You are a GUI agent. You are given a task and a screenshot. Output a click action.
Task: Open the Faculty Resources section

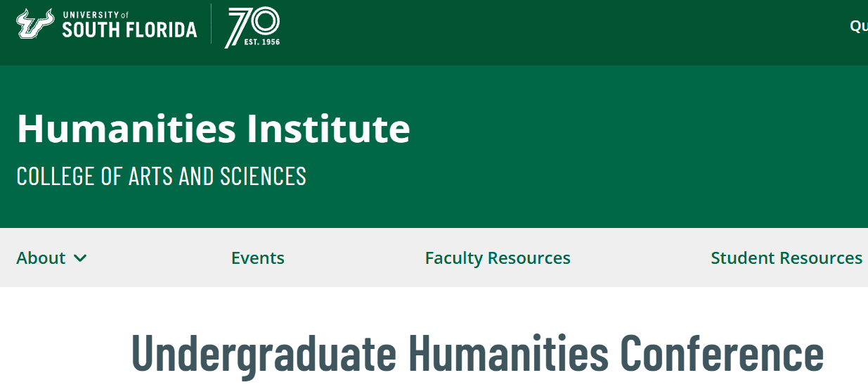coord(498,258)
